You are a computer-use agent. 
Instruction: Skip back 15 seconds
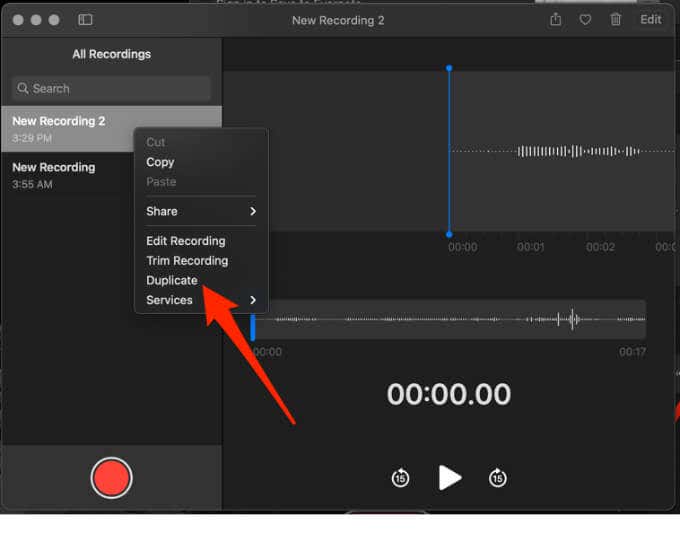400,478
